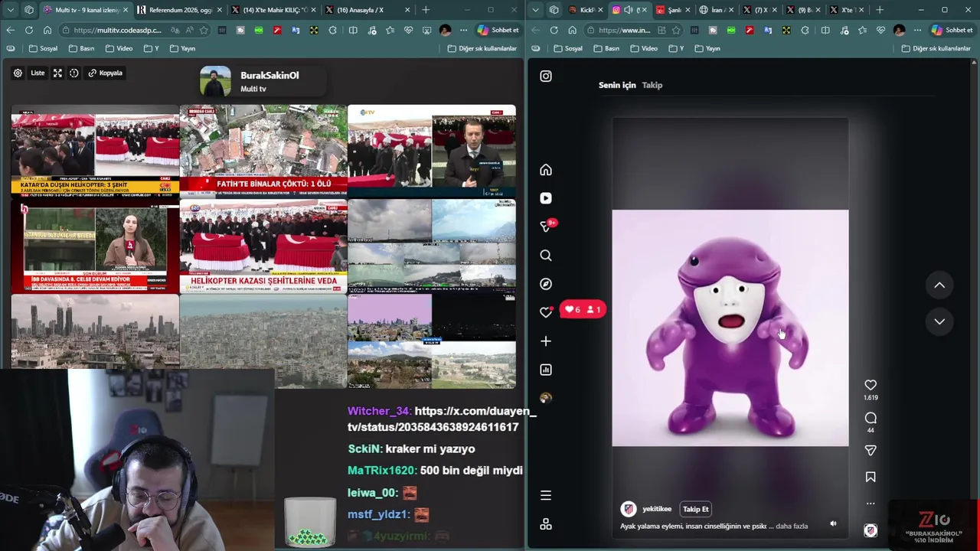Image resolution: width=980 pixels, height=551 pixels.
Task: Click Instagram create plus icon
Action: pyautogui.click(x=546, y=341)
